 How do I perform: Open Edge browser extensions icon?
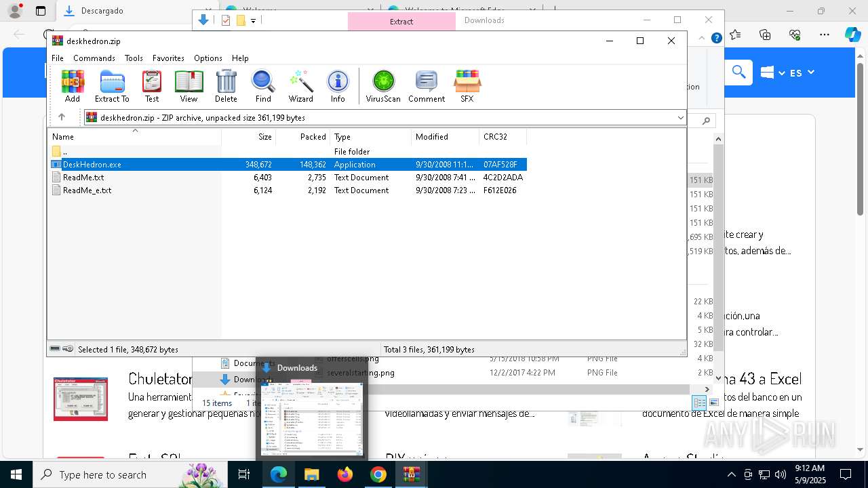point(795,35)
